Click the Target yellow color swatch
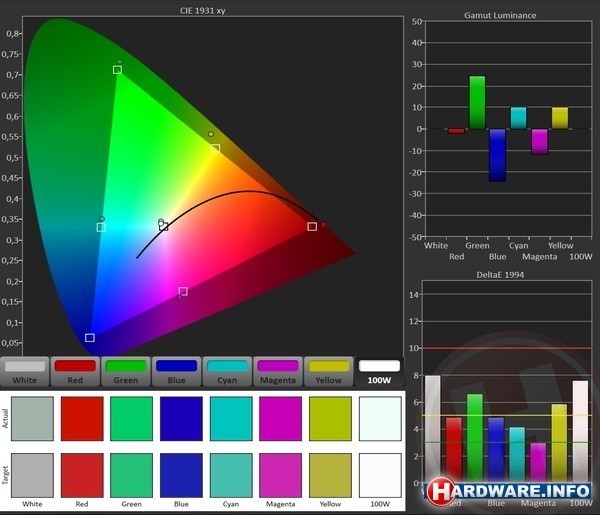 [x=330, y=475]
